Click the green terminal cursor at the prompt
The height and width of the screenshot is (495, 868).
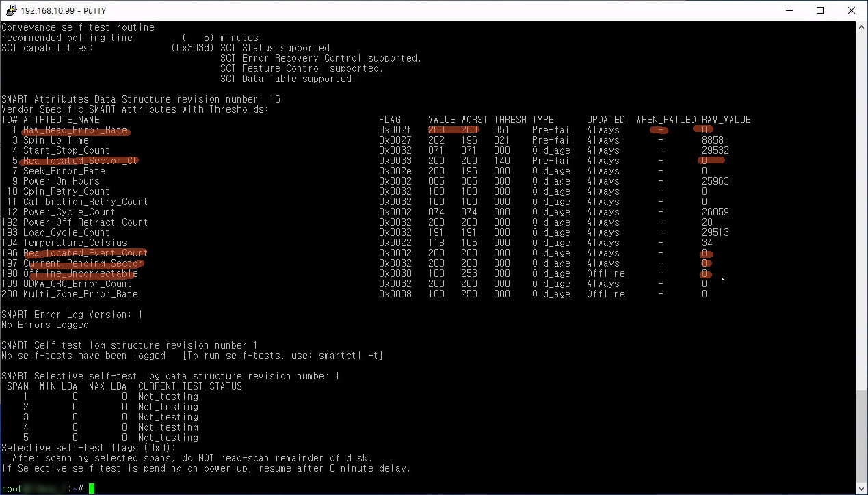(x=92, y=488)
